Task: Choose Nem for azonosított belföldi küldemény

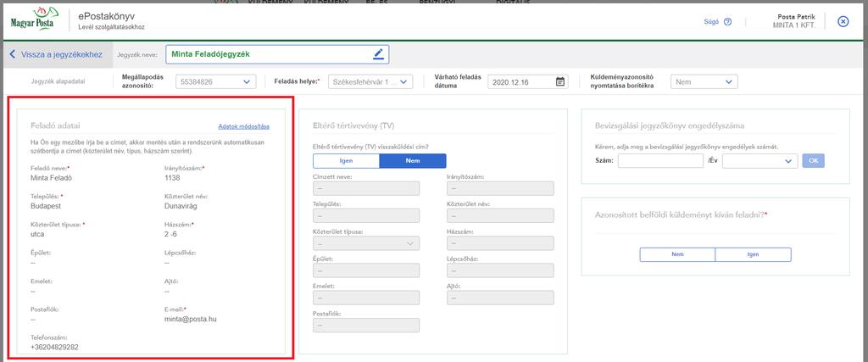Action: [x=677, y=254]
